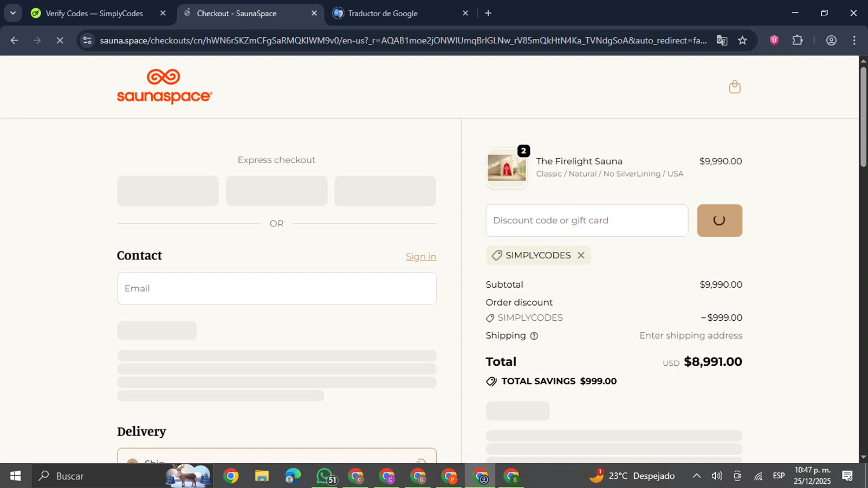Open the weather widget 23°C Despejado
Image resolution: width=868 pixels, height=488 pixels.
[x=632, y=476]
